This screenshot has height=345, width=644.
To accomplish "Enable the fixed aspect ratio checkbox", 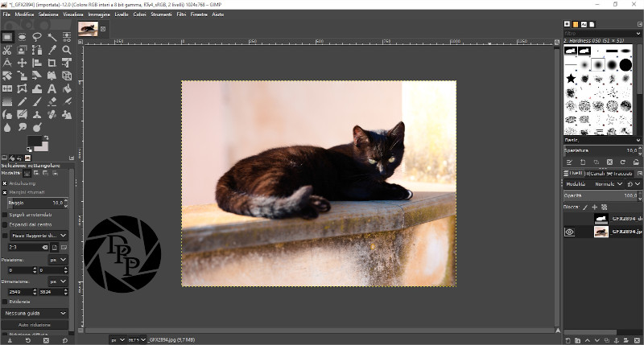I will point(5,236).
